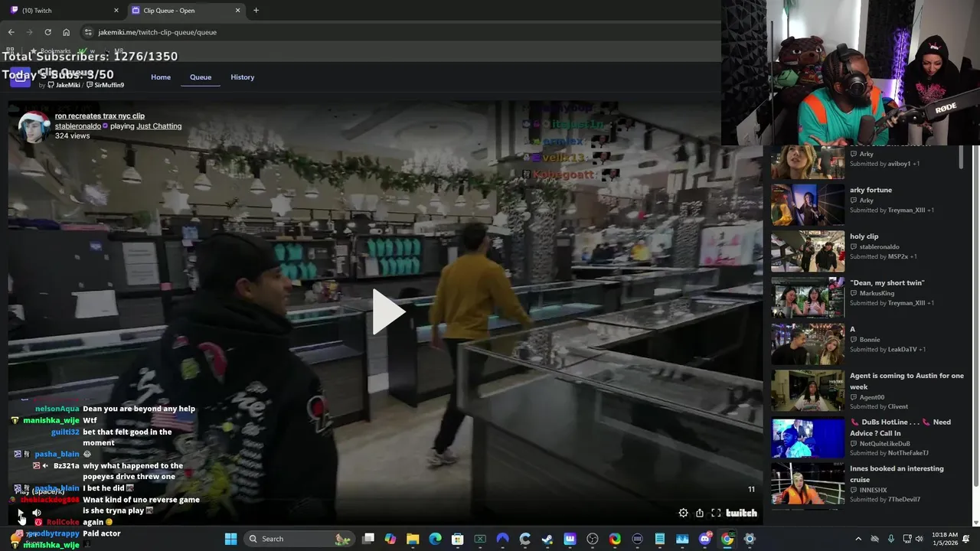Click the Just Chatting category link
The image size is (980, 551).
point(159,126)
